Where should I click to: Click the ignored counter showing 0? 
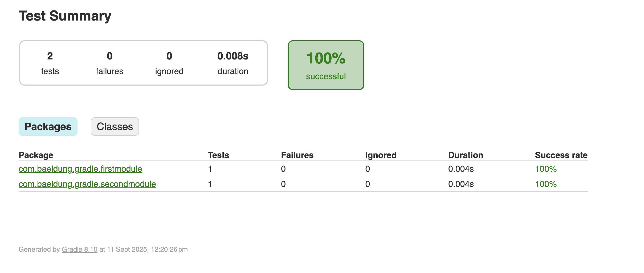tap(169, 56)
